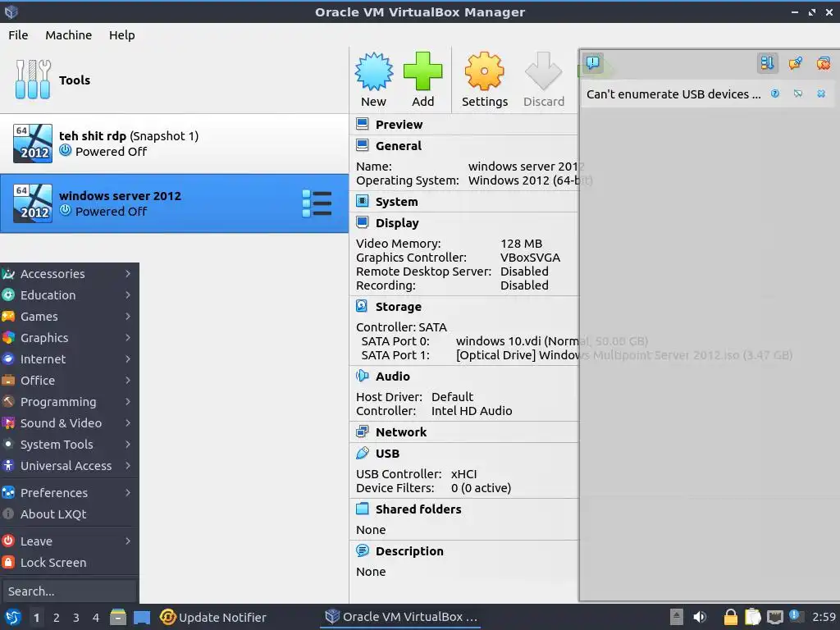The height and width of the screenshot is (630, 840).
Task: Click the network monitor icon in system tray
Action: point(774,617)
